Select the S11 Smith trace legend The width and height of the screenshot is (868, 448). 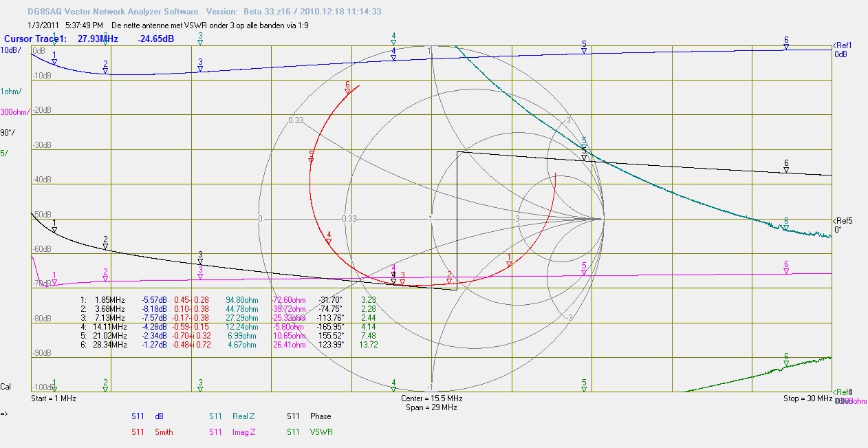click(152, 432)
